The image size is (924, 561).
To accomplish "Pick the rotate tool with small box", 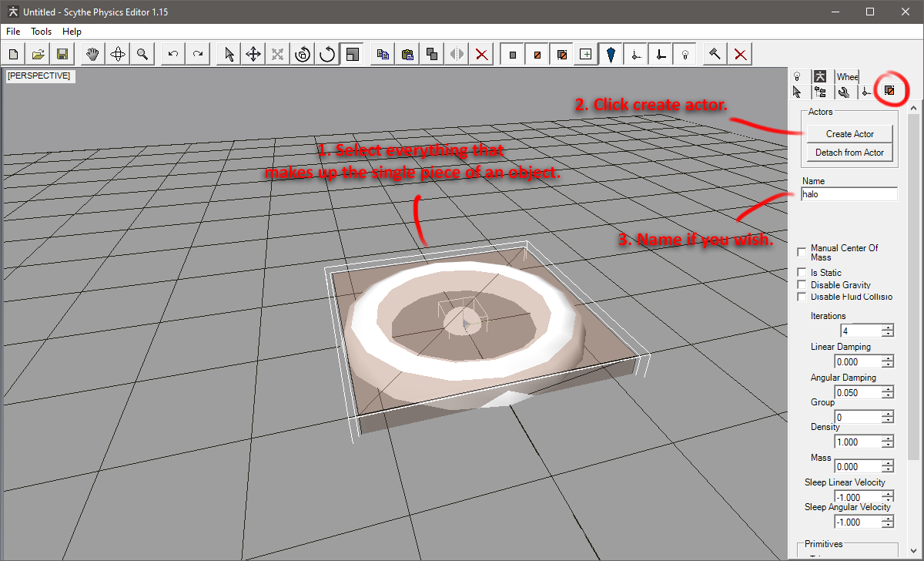I will [x=303, y=54].
